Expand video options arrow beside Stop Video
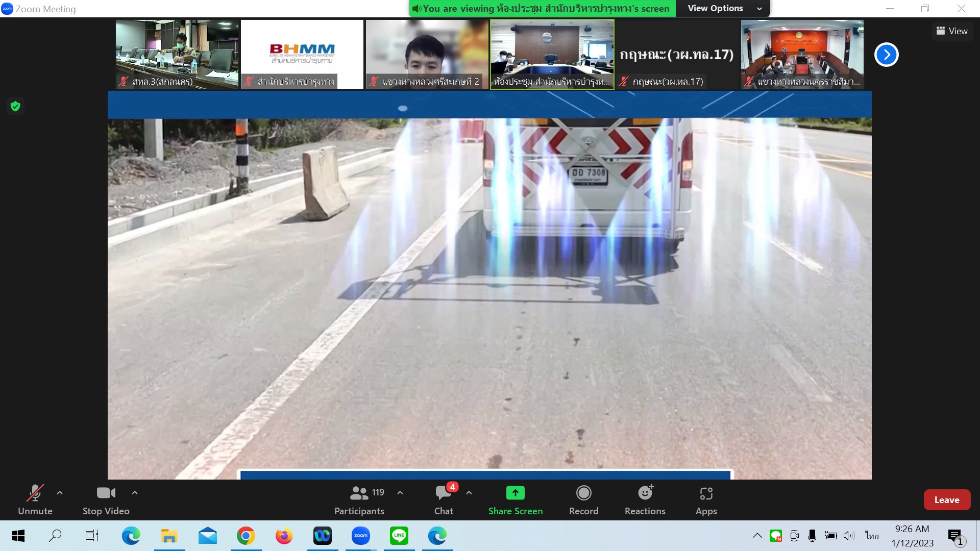The width and height of the screenshot is (980, 551). click(135, 493)
